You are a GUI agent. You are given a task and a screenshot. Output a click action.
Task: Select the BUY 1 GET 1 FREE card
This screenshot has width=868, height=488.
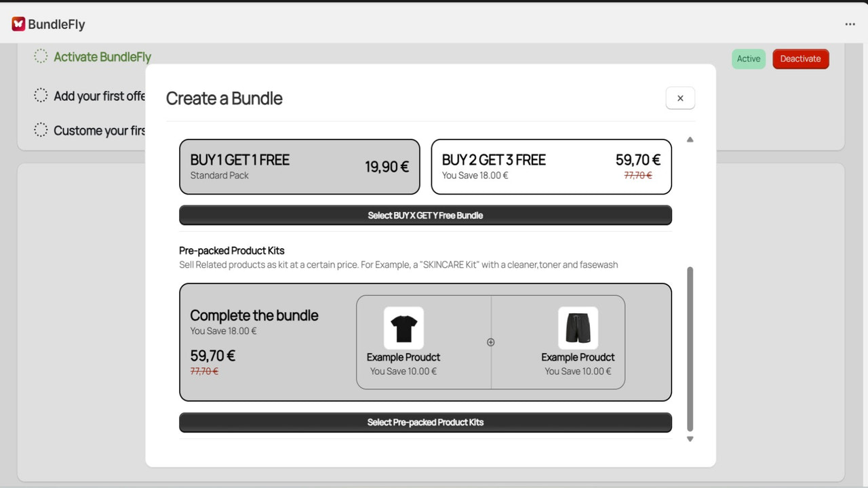300,167
